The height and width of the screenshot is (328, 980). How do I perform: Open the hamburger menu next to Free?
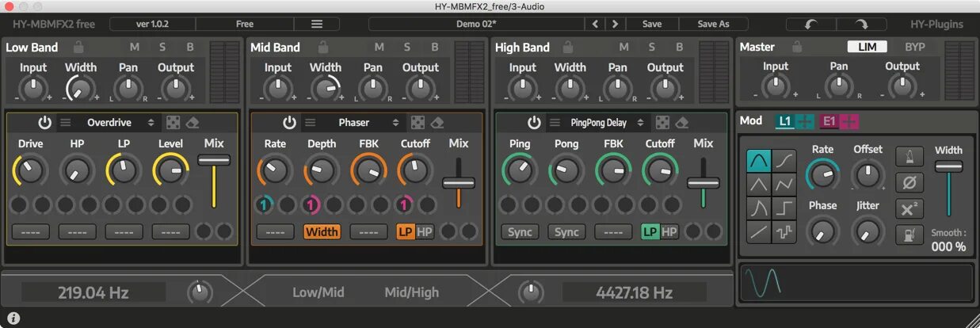tap(317, 24)
